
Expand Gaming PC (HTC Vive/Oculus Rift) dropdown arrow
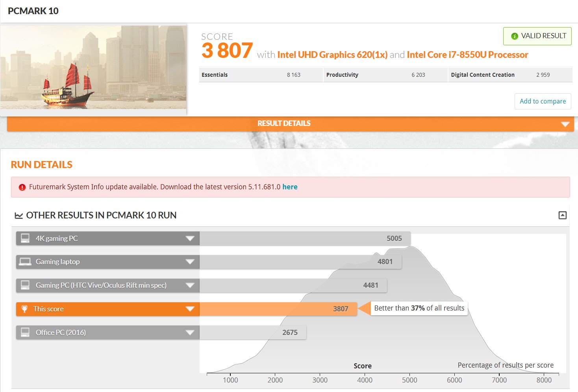190,285
